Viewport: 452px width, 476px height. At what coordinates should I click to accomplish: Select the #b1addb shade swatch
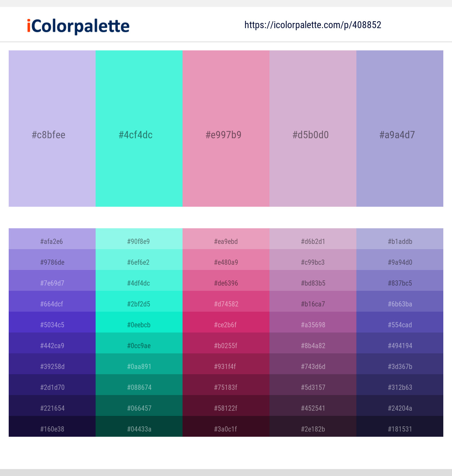(399, 241)
